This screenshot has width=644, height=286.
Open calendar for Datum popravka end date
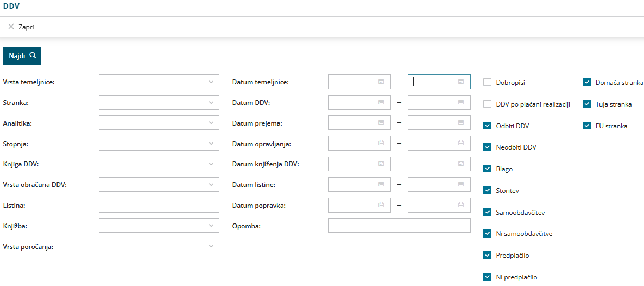click(x=461, y=205)
